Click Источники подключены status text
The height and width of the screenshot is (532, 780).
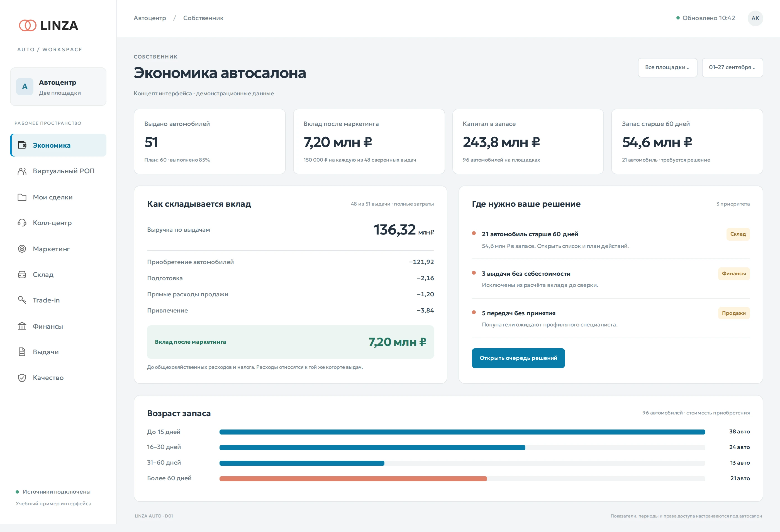click(x=56, y=492)
